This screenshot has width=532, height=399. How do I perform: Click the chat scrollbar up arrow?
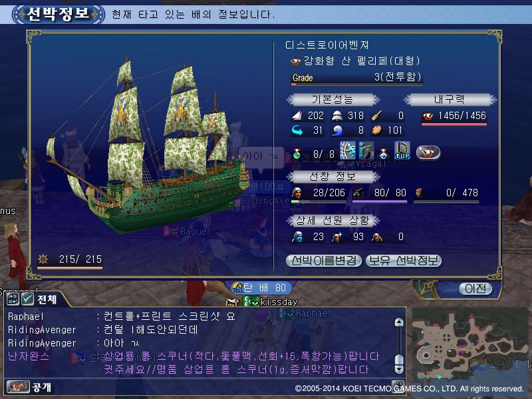click(399, 322)
